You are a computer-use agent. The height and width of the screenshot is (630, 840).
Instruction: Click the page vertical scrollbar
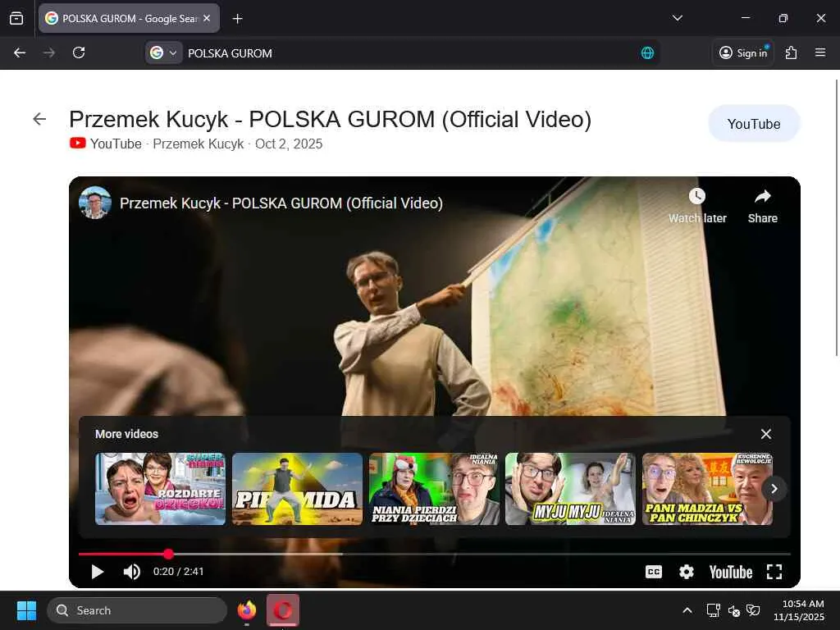[x=837, y=217]
